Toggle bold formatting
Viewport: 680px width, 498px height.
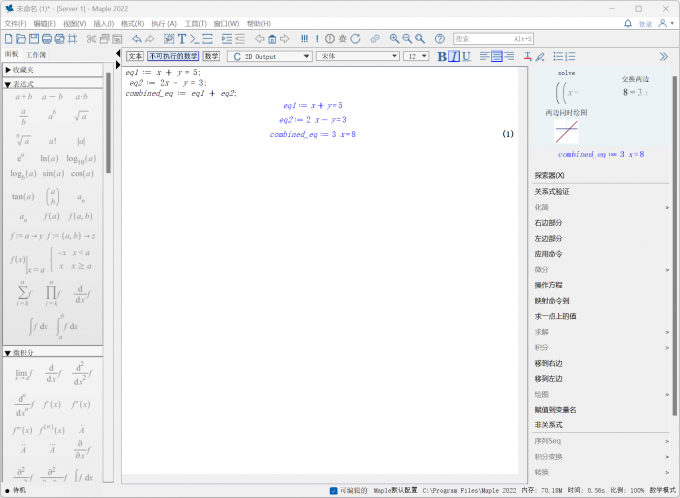tap(441, 56)
